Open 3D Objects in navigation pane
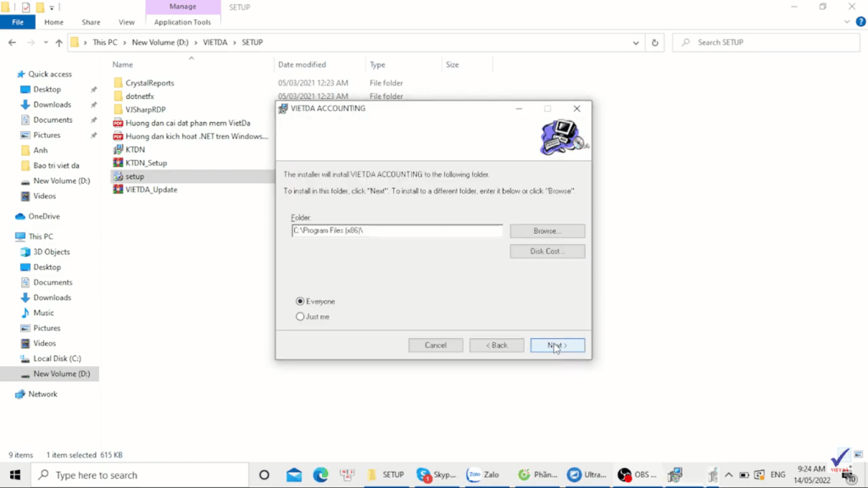This screenshot has width=868, height=488. tap(52, 252)
